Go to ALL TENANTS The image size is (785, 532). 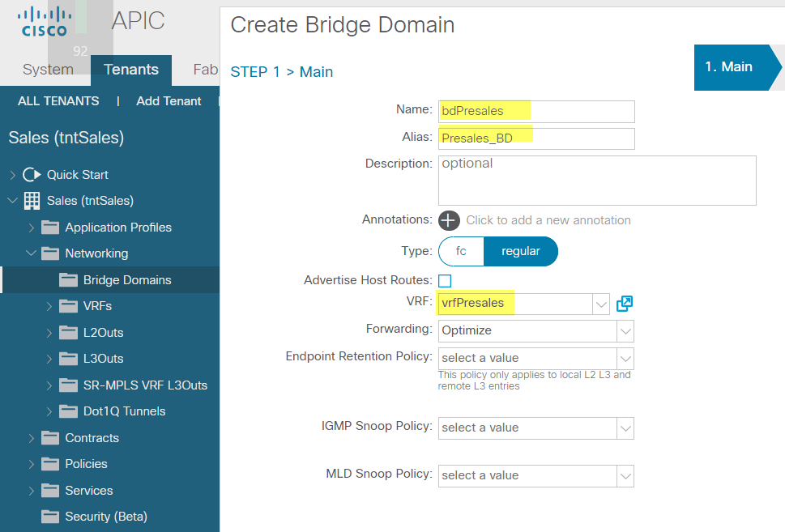[x=58, y=101]
